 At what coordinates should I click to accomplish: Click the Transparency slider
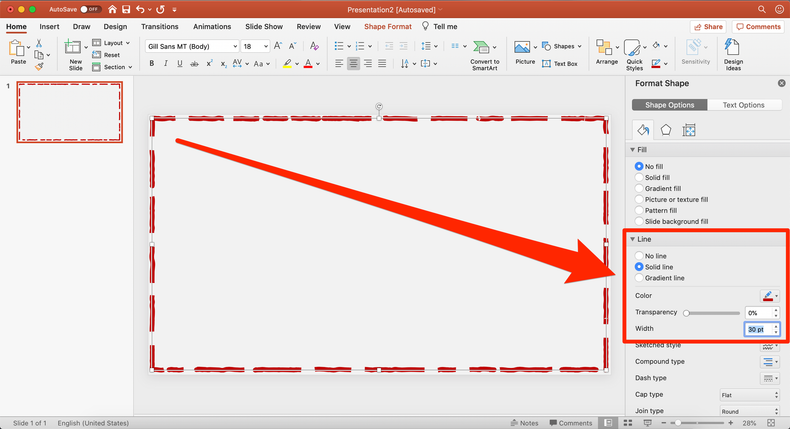(712, 313)
